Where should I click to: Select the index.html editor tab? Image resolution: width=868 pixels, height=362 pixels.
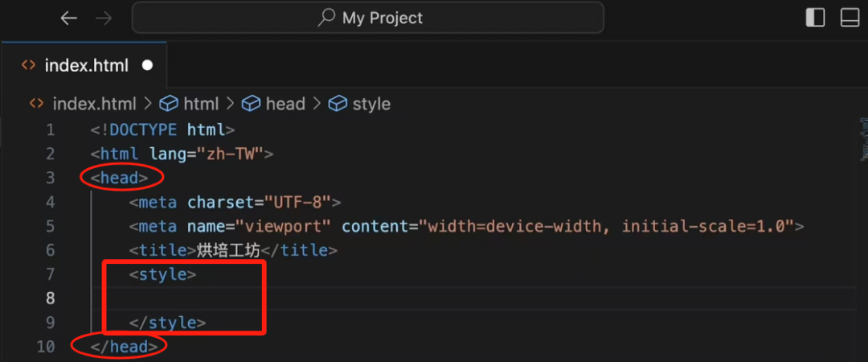point(86,66)
